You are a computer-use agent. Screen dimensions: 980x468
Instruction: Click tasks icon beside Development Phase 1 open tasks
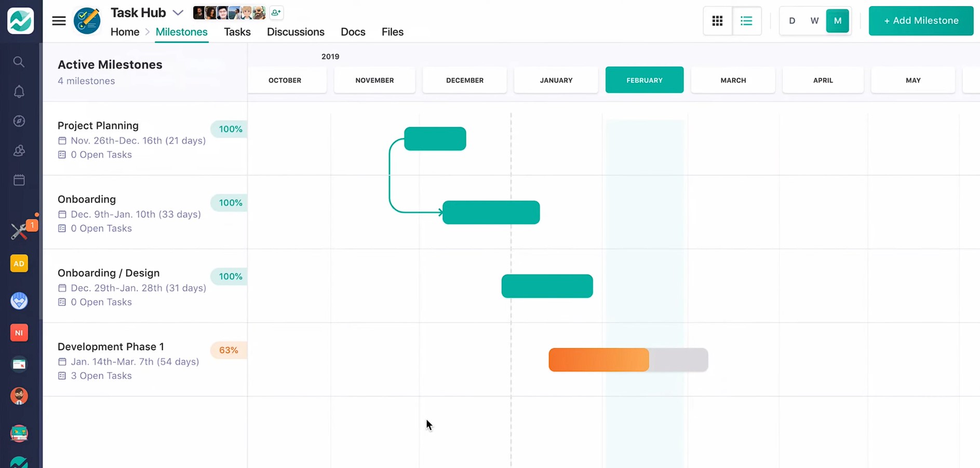(x=62, y=376)
